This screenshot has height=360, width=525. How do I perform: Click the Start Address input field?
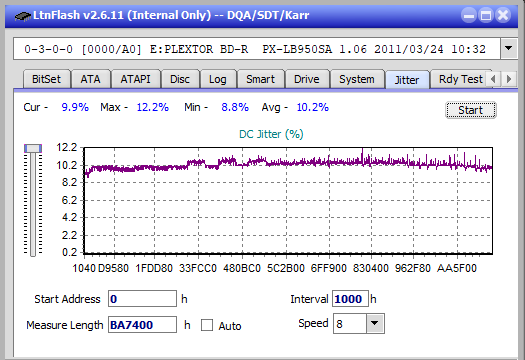coord(142,299)
